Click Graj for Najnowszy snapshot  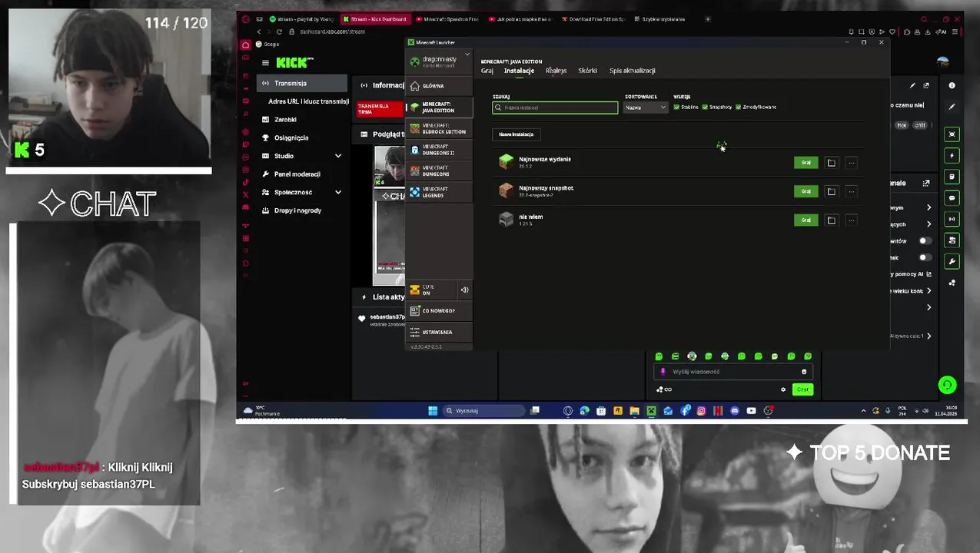[806, 191]
